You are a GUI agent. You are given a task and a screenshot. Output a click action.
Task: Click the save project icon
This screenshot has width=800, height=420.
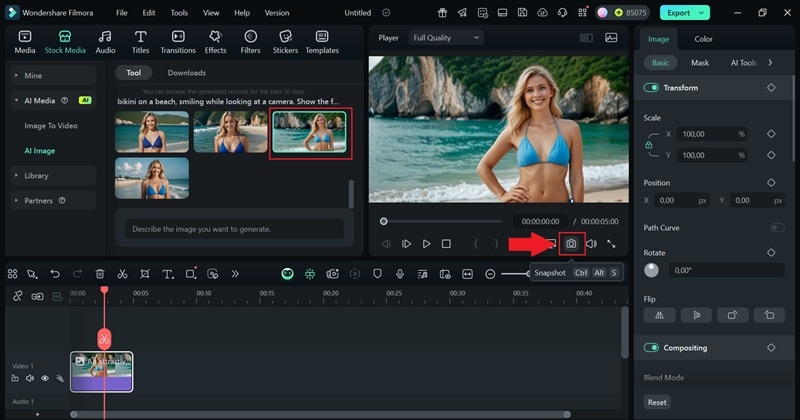tap(522, 13)
